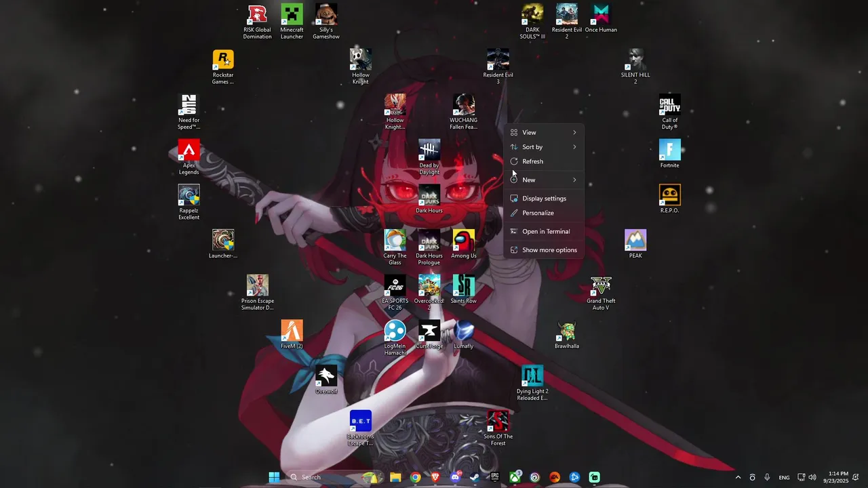868x488 pixels.
Task: Select the Once Human desktop icon
Action: 601,18
